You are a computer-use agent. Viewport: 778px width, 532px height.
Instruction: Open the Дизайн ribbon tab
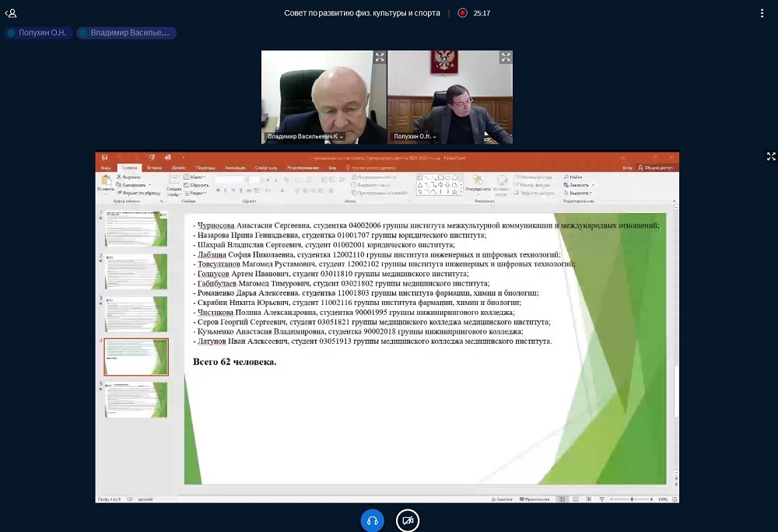click(179, 167)
